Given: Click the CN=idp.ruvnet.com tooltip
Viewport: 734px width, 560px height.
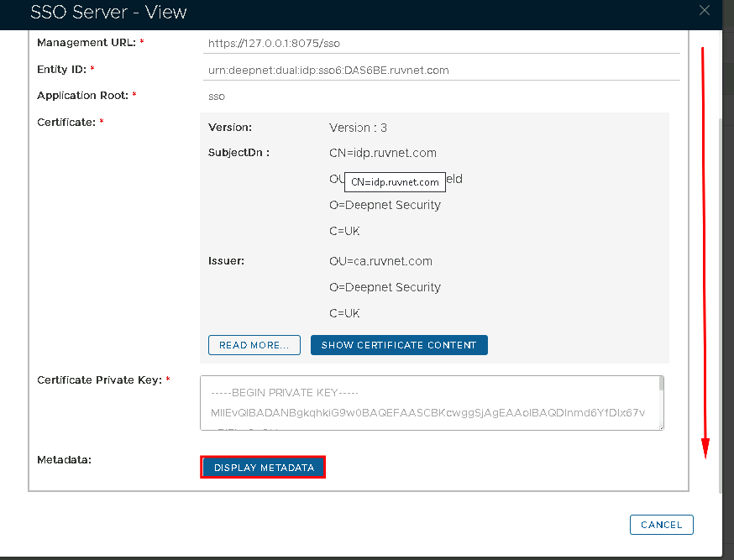Looking at the screenshot, I should tap(395, 182).
